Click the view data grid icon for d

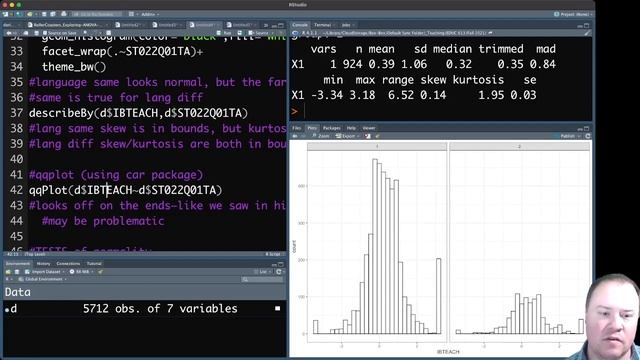pos(278,309)
